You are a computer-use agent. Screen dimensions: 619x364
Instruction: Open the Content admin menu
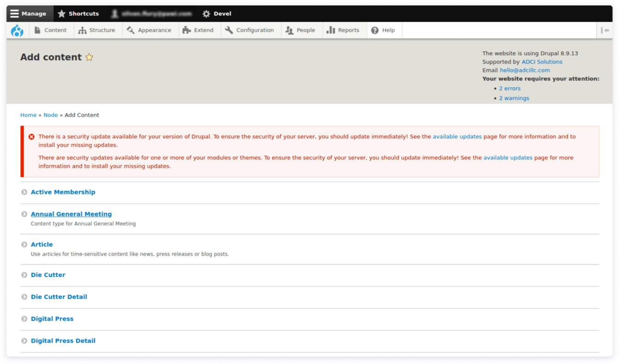(51, 30)
